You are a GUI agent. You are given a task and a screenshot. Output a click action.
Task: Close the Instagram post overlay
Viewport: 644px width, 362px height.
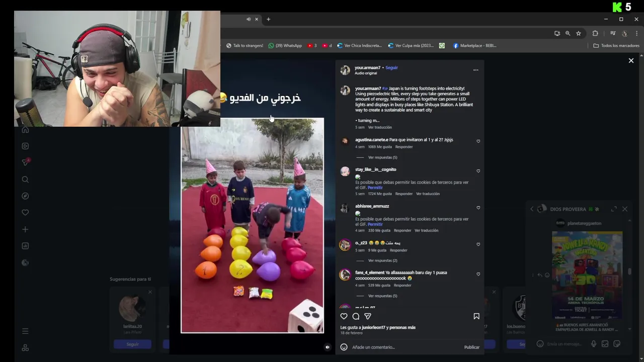click(631, 60)
